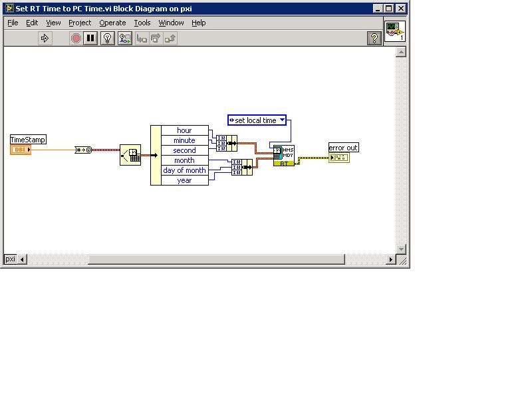This screenshot has height=399, width=532.
Task: Minimize the block diagram window
Action: [x=378, y=9]
